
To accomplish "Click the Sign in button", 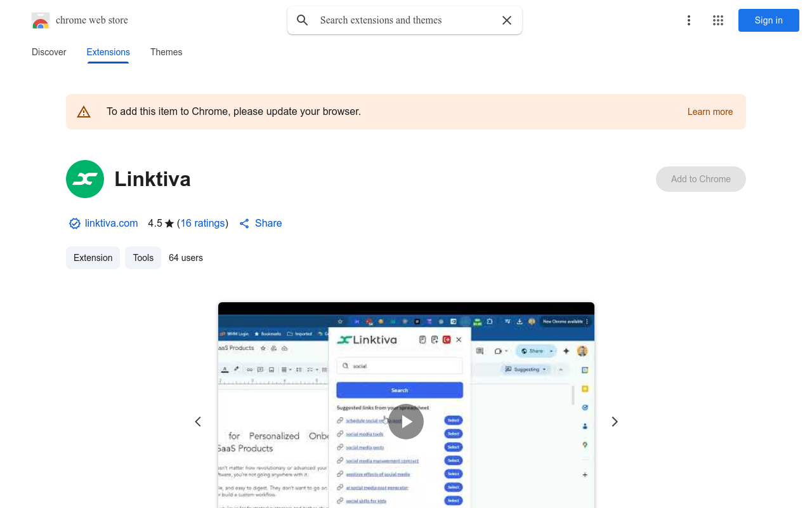I will pos(769,20).
